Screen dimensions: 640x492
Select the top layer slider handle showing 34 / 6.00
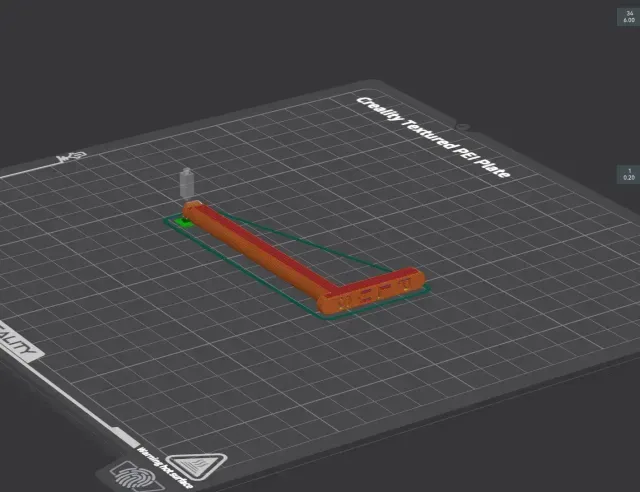click(x=629, y=17)
